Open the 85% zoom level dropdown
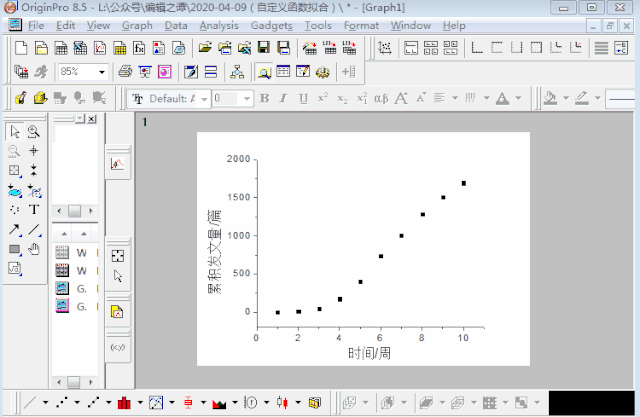Image resolution: width=640 pixels, height=417 pixels. tap(102, 72)
